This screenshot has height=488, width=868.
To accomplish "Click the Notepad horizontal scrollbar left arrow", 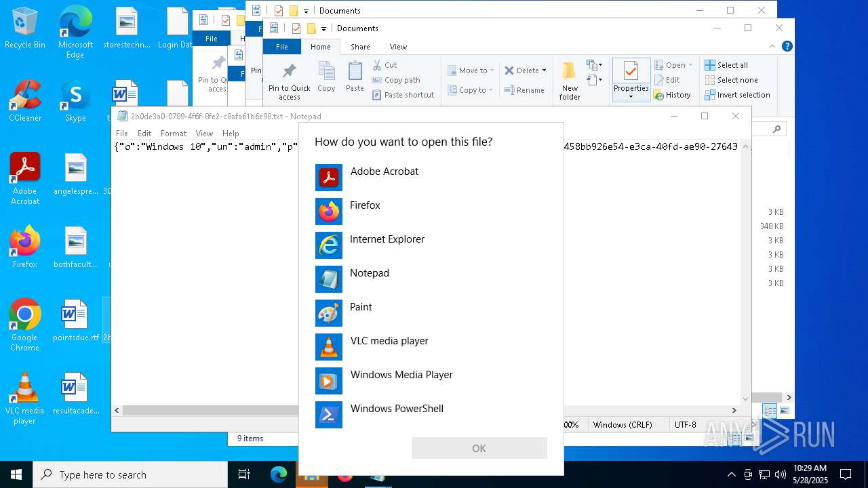I will pos(117,410).
